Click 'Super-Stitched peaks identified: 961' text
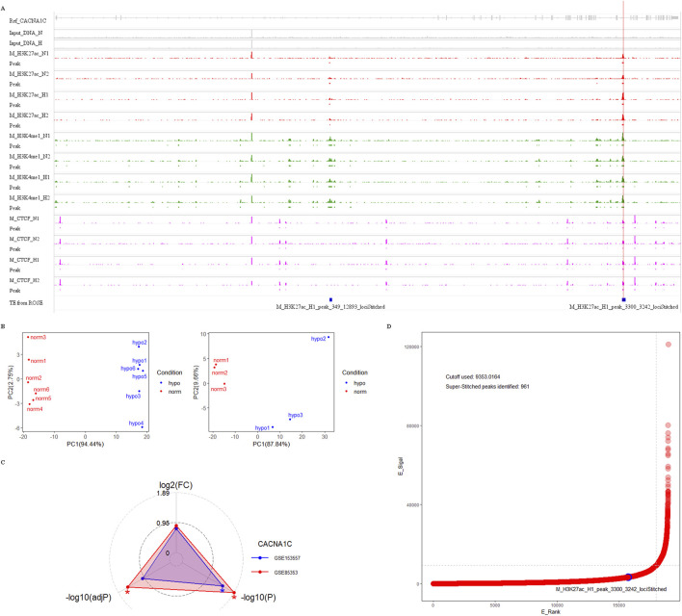 coord(487,387)
